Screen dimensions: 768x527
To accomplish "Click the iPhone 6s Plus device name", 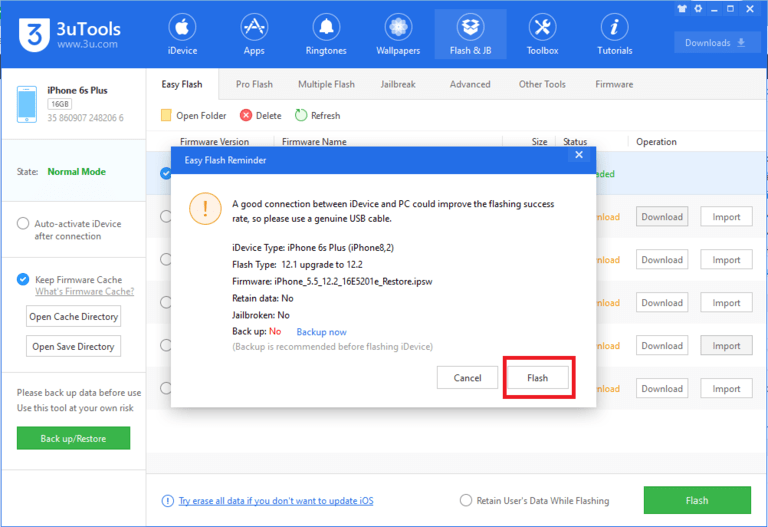I will pos(77,90).
